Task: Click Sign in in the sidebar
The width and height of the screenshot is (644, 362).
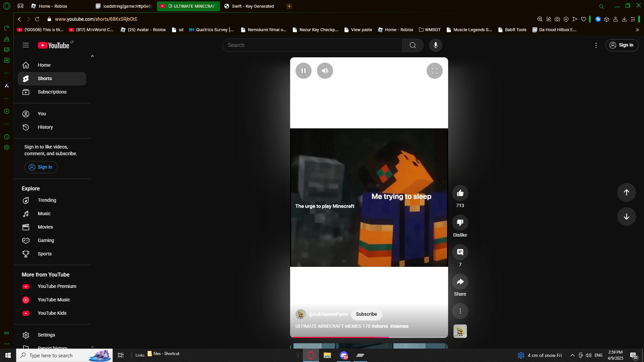Action: (41, 167)
